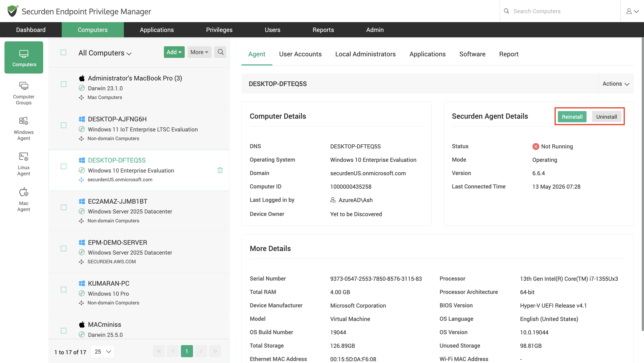Open the page size 25 dropdown
Image resolution: width=644 pixels, height=363 pixels.
pos(102,352)
